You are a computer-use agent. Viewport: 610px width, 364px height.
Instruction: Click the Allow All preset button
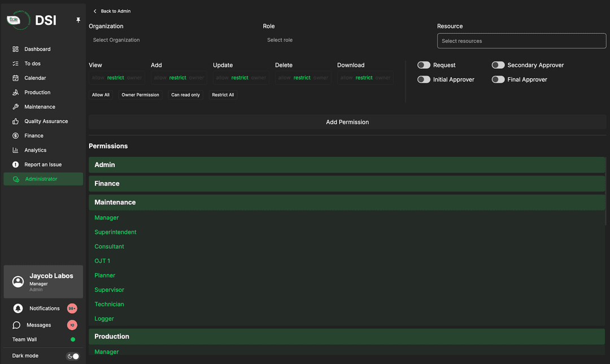click(101, 95)
